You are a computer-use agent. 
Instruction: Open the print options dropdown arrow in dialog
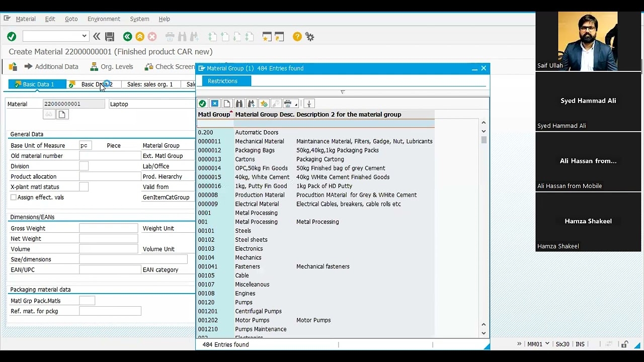[296, 105]
